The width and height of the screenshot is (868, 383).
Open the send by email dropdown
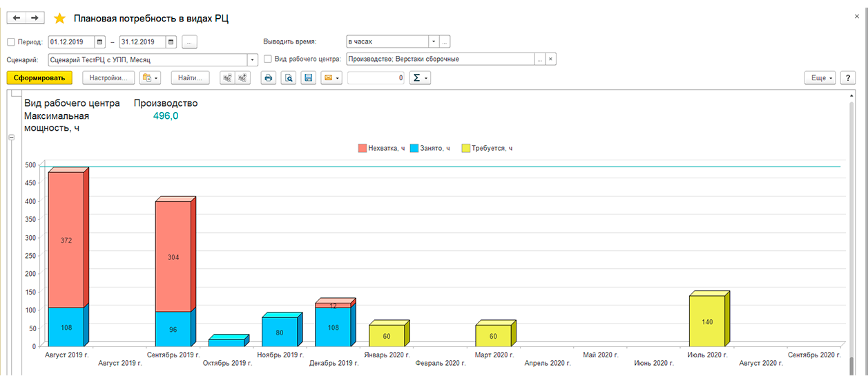point(331,78)
